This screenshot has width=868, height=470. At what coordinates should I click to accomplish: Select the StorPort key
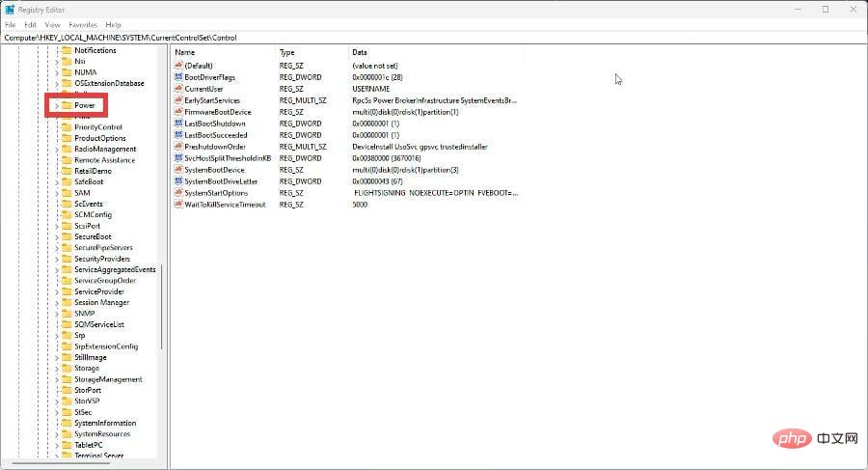88,390
